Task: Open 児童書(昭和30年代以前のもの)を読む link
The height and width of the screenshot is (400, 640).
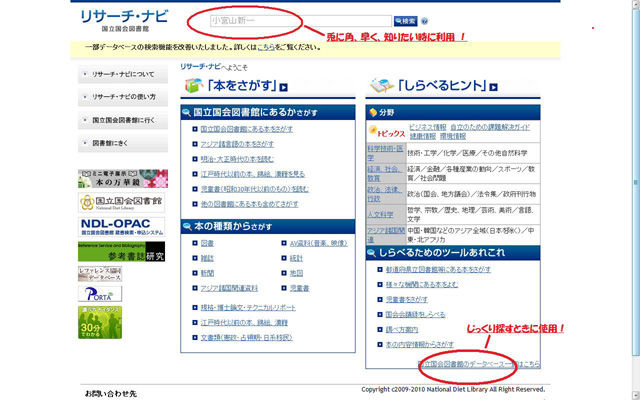Action: (x=255, y=189)
